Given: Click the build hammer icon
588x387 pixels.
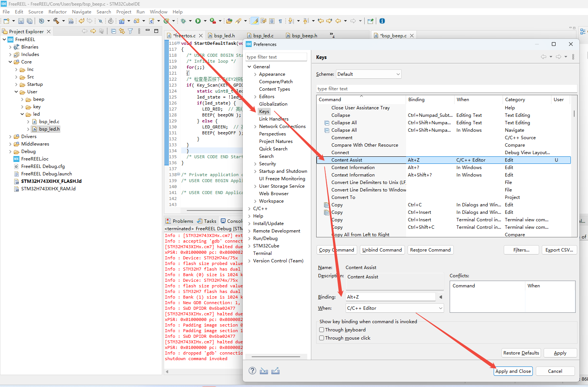Looking at the screenshot, I should pos(56,21).
